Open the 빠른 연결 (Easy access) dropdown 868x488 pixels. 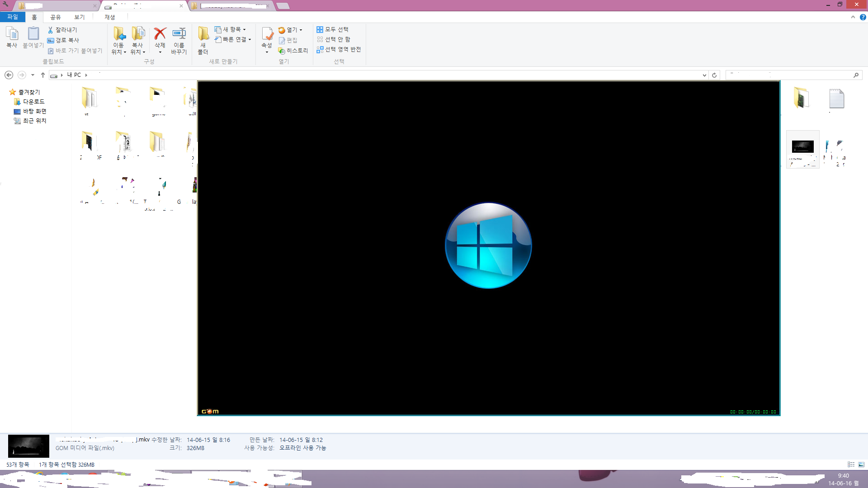[x=233, y=39]
